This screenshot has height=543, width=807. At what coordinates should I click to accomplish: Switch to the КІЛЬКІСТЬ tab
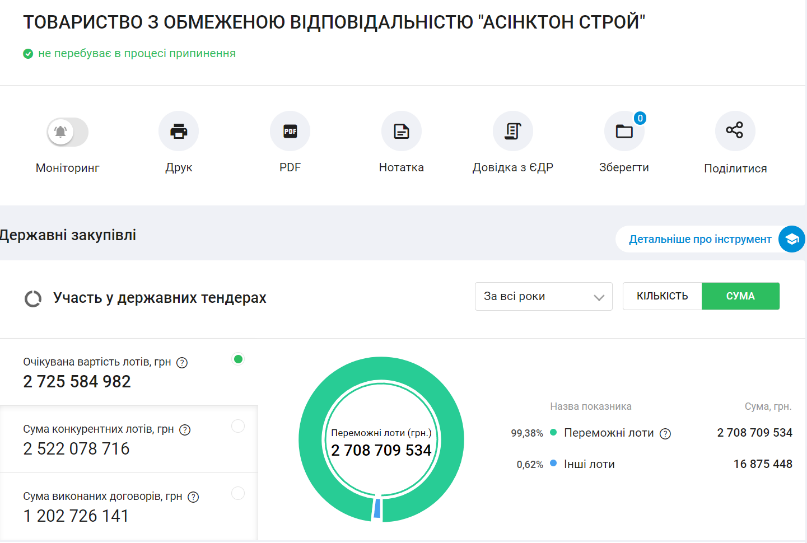662,296
